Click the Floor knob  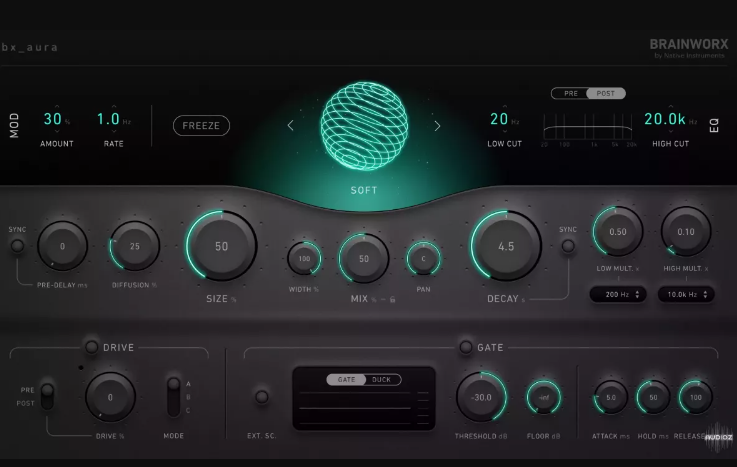point(544,397)
